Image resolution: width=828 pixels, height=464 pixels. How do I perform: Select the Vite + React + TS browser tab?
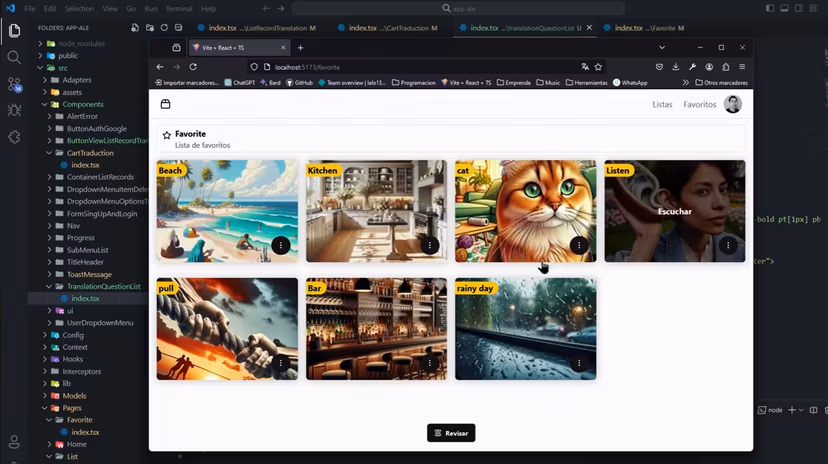tap(239, 48)
